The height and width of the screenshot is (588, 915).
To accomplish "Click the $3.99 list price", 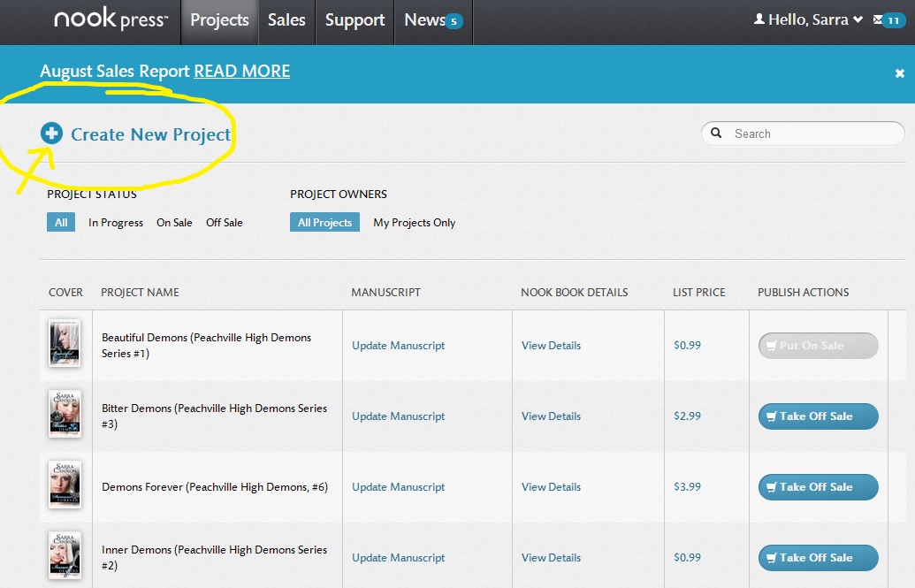I will pyautogui.click(x=688, y=486).
